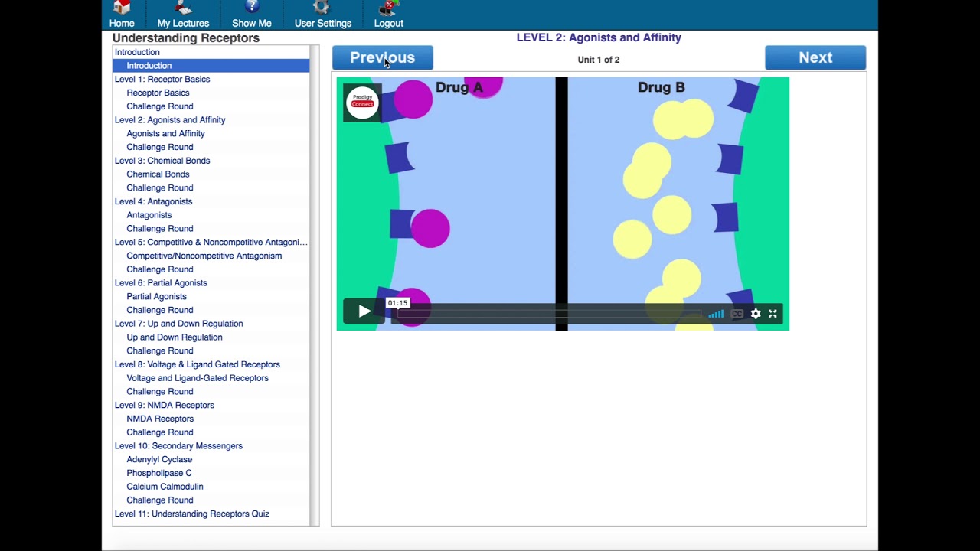Open Level 2: Agonists and Affinity

pyautogui.click(x=170, y=119)
